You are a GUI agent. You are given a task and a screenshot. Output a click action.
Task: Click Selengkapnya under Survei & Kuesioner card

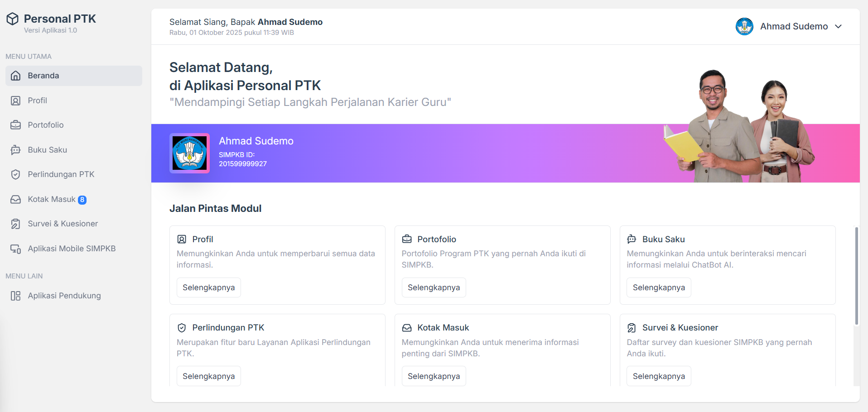[659, 376]
